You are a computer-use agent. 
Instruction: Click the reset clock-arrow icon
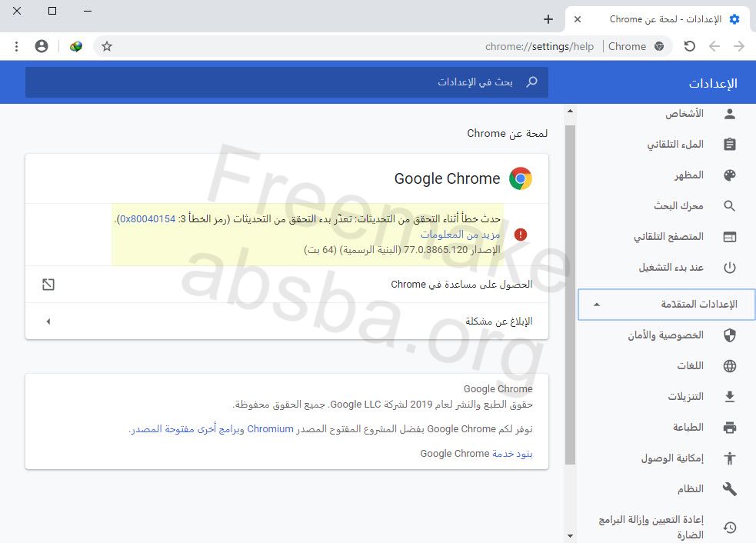point(730,527)
